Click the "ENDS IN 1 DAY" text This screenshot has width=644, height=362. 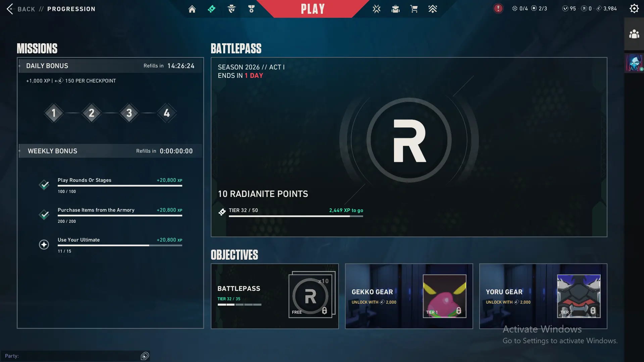point(240,76)
